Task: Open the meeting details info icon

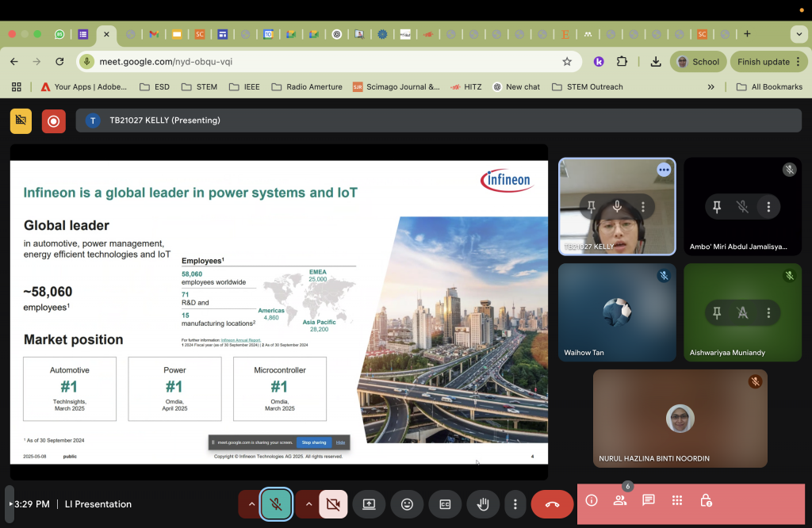Action: [592, 500]
